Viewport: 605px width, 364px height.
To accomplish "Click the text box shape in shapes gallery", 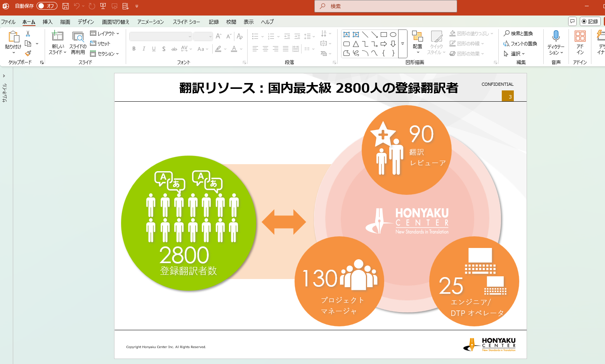I will (347, 35).
